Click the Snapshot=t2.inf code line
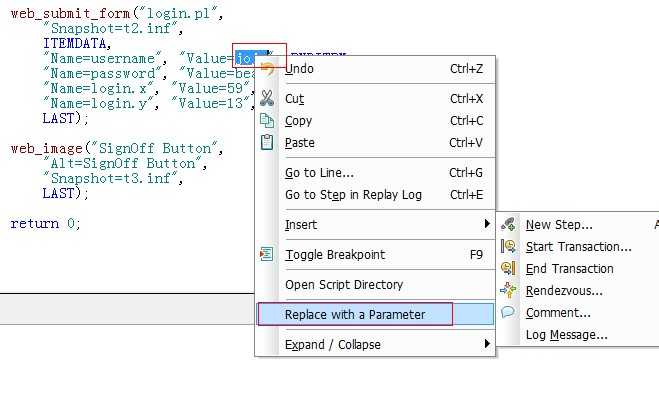The height and width of the screenshot is (395, 659). [113, 29]
